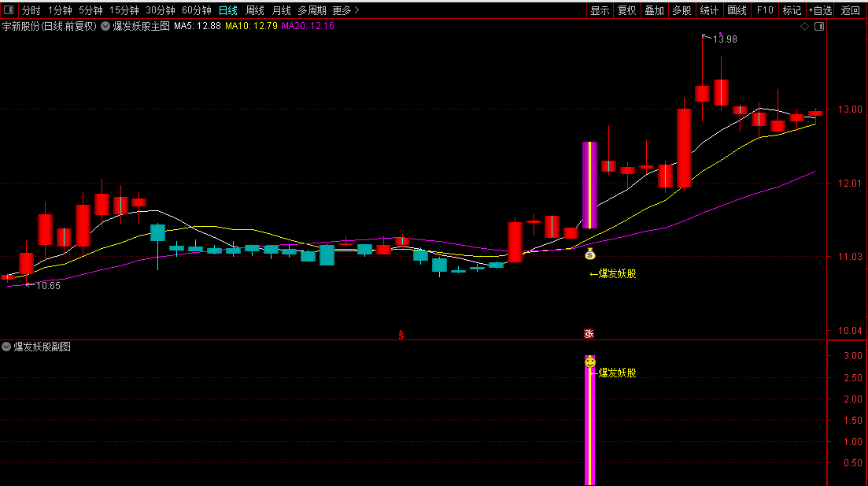Open the 复权 adjustment menu
The width and height of the screenshot is (868, 486).
(626, 10)
